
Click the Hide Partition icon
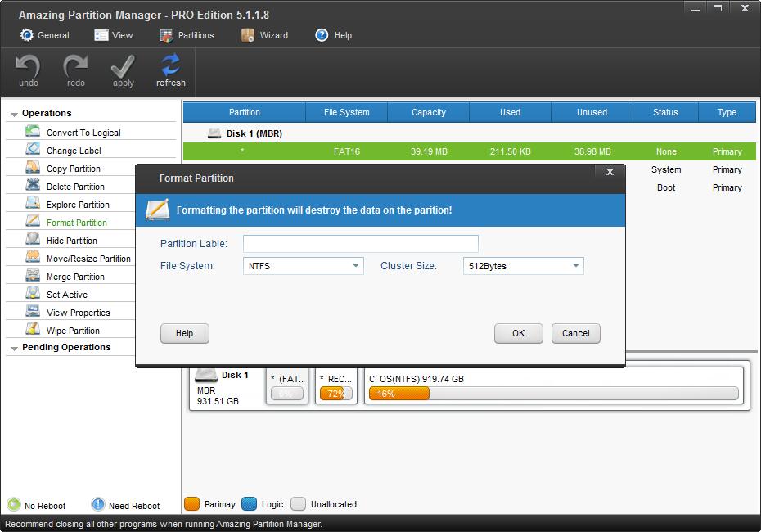click(x=33, y=239)
